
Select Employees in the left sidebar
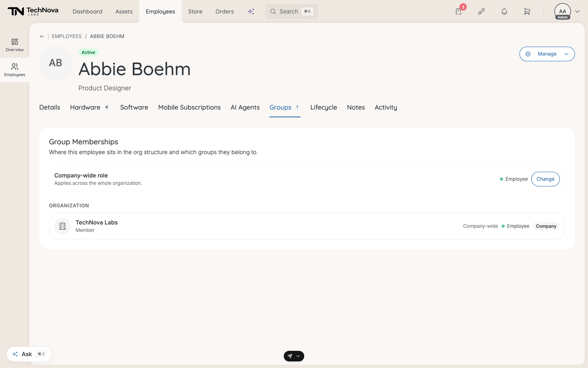15,70
